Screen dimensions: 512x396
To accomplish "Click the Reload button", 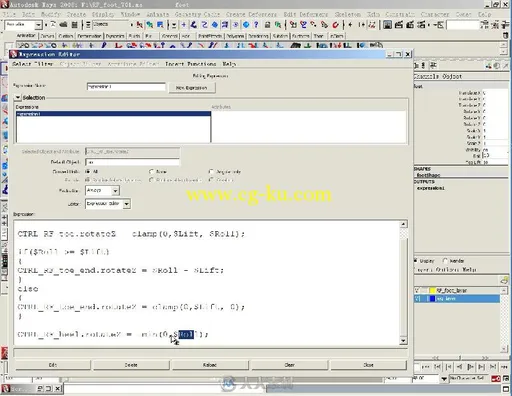I will click(210, 365).
